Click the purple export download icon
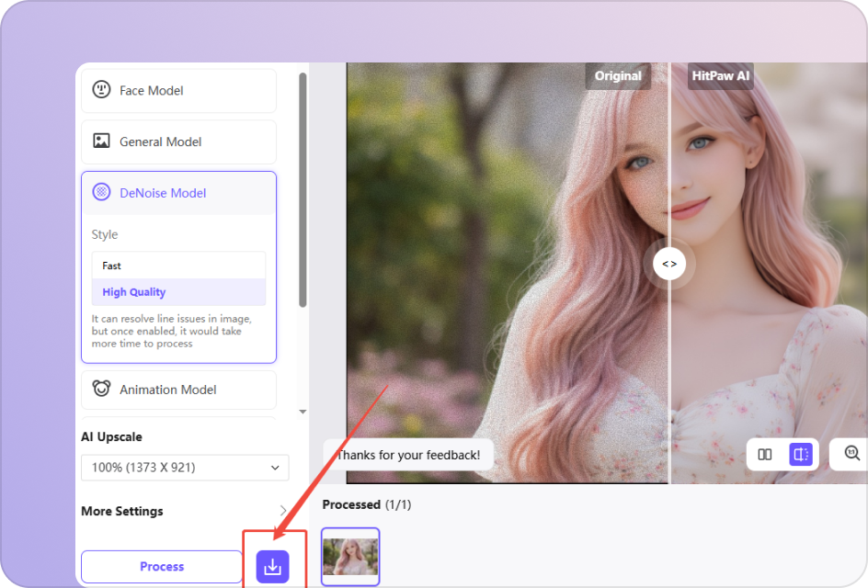 pyautogui.click(x=272, y=567)
